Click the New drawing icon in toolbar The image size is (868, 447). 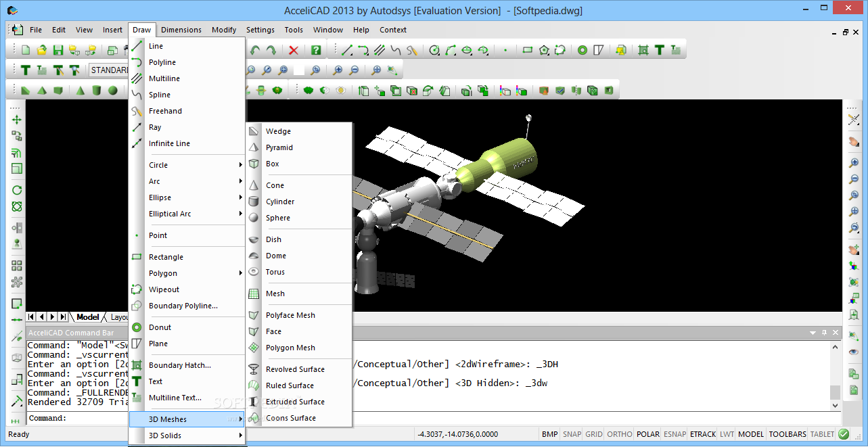click(26, 50)
